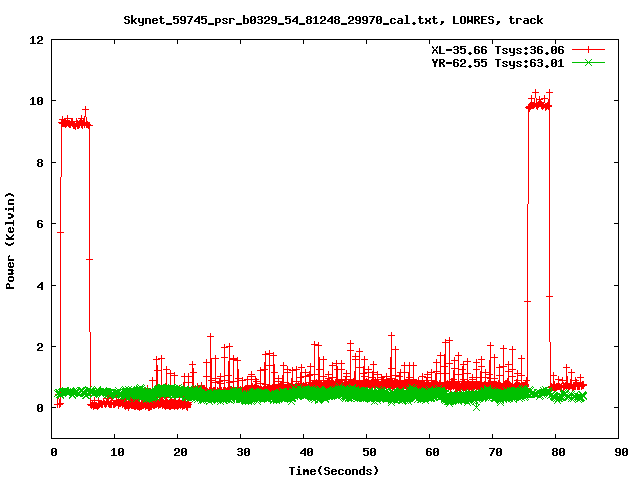
Task: Click x-axis tick label 90
Action: point(621,452)
